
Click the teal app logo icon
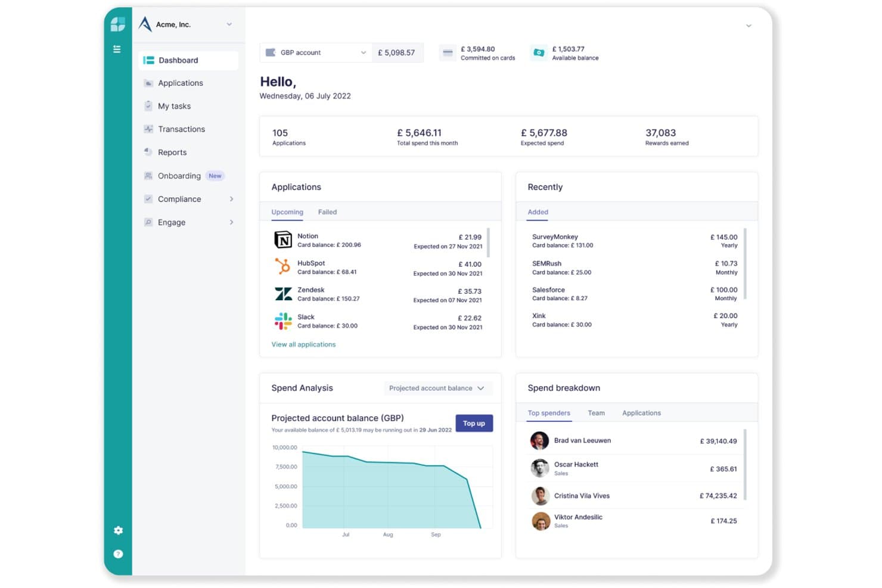point(118,24)
